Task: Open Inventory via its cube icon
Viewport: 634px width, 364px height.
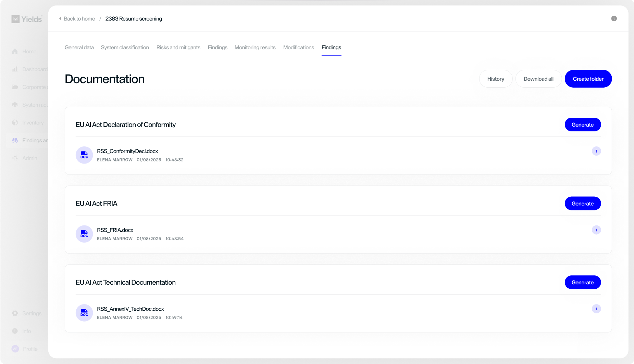Action: (x=15, y=122)
